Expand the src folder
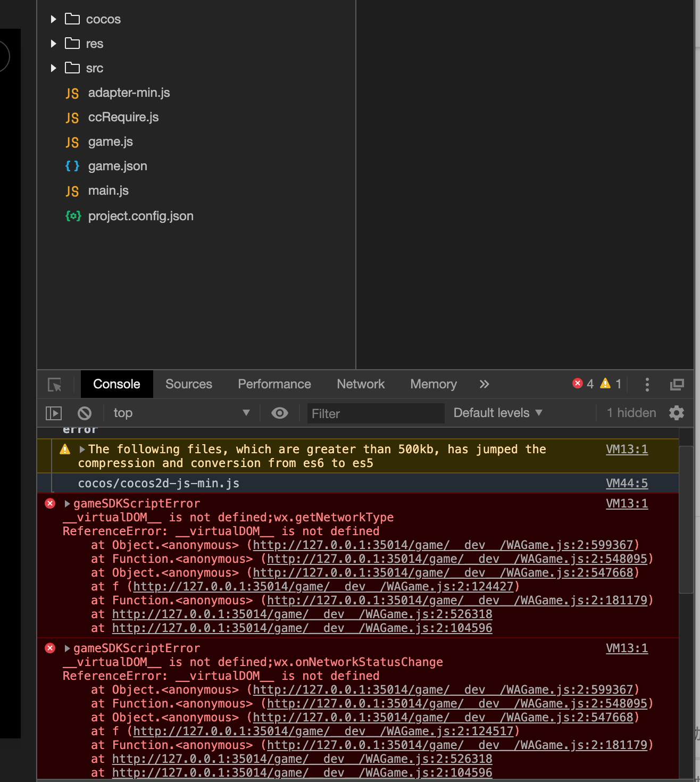Screen dimensions: 700x782 pos(53,68)
